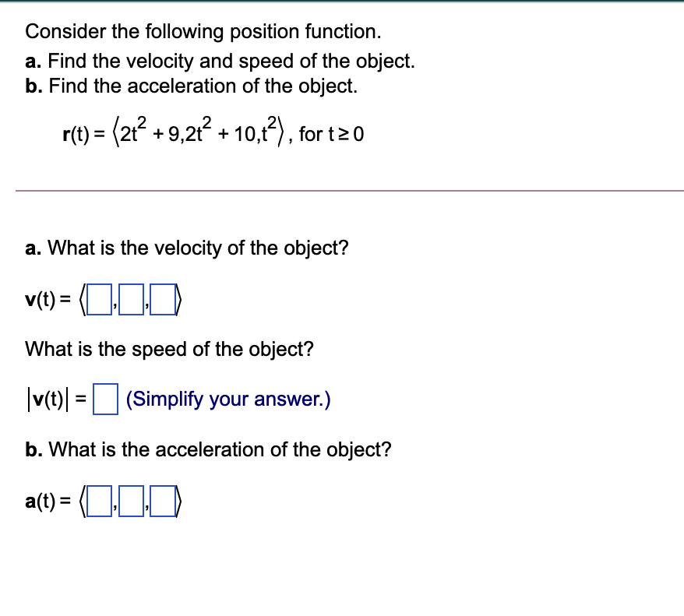
Task: Click the first component box of a(t)
Action: pos(100,502)
